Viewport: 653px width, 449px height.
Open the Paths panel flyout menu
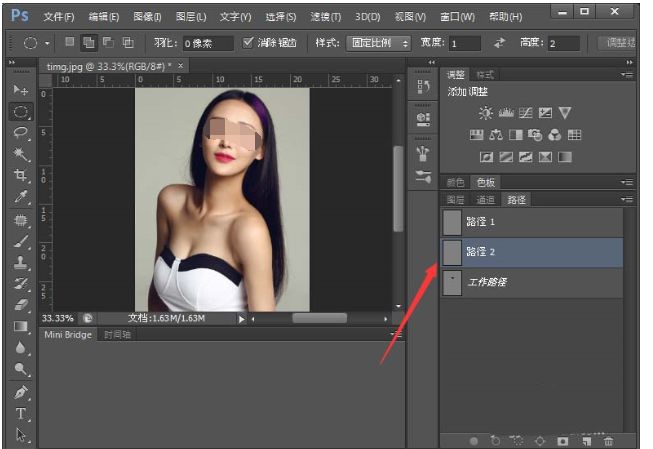coord(627,200)
